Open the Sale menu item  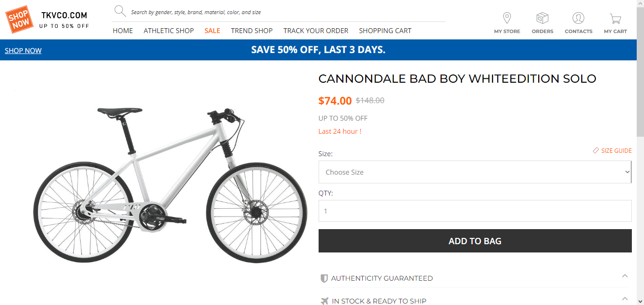(x=212, y=31)
